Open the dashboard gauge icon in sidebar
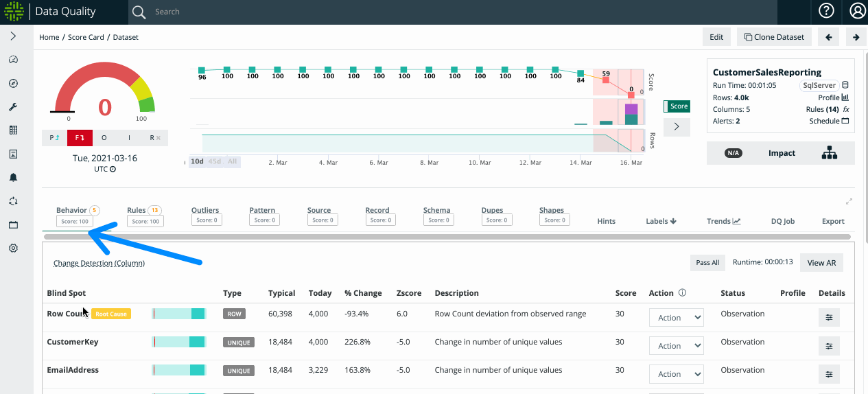The width and height of the screenshot is (868, 394). (13, 60)
